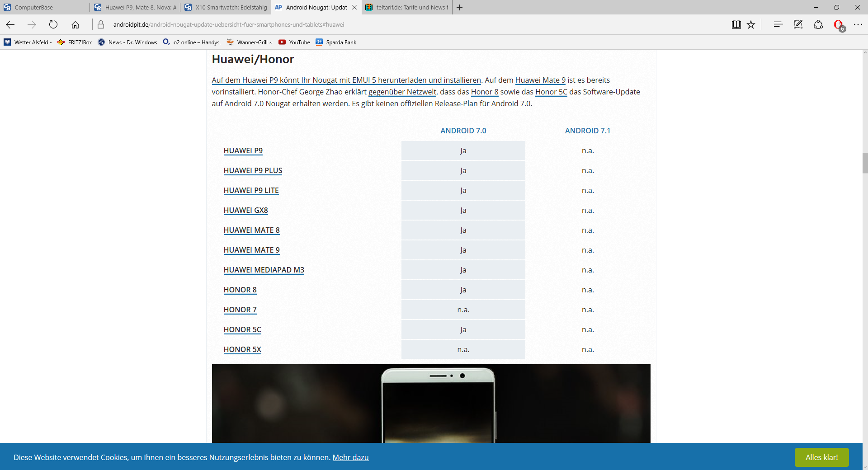Click the scrollbar up arrow
Viewport: 868px width, 470px height.
coord(865,53)
